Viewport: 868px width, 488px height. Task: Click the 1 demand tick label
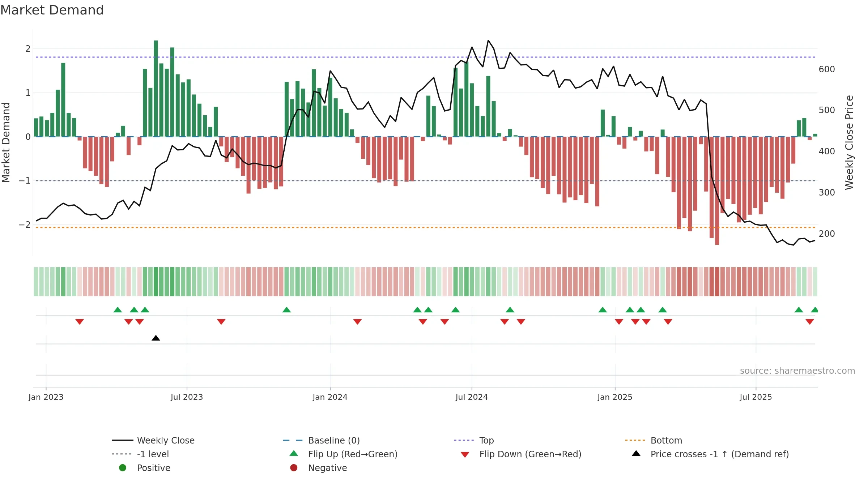tap(28, 93)
